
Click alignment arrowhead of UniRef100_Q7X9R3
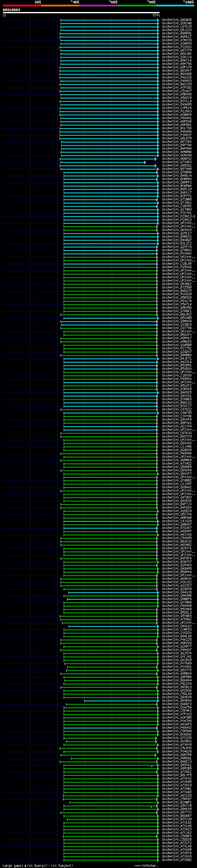(x=145, y=162)
